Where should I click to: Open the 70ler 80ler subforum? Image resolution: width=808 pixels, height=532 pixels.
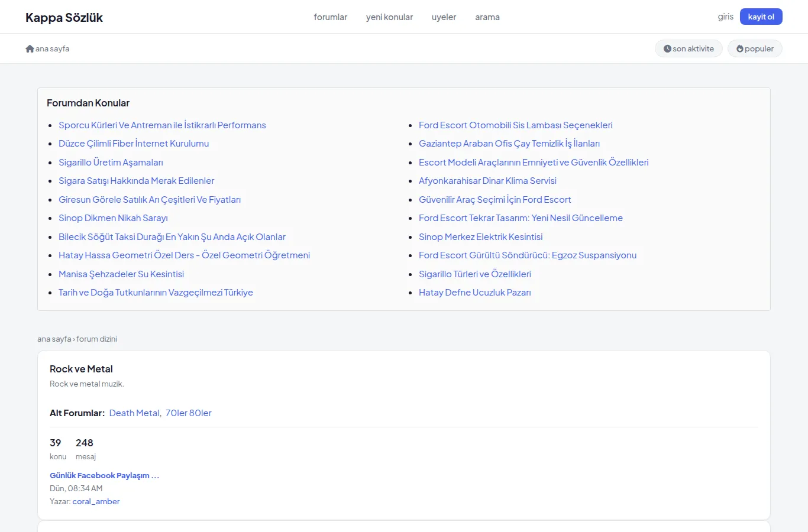pyautogui.click(x=189, y=413)
